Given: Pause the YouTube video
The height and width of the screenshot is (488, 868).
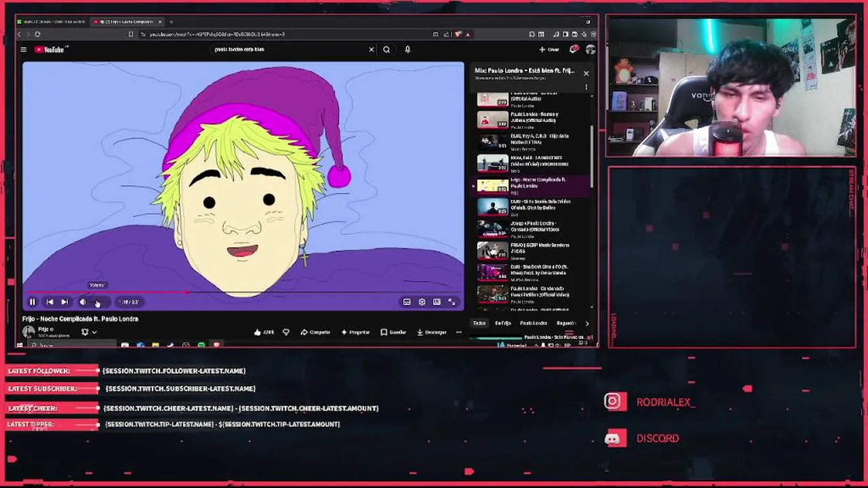Looking at the screenshot, I should click(x=32, y=302).
